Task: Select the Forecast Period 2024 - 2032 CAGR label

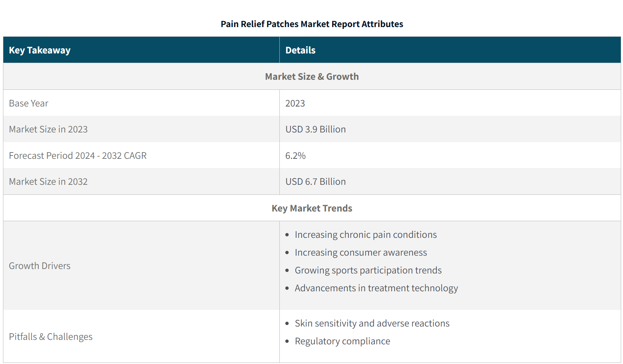Action: (78, 156)
